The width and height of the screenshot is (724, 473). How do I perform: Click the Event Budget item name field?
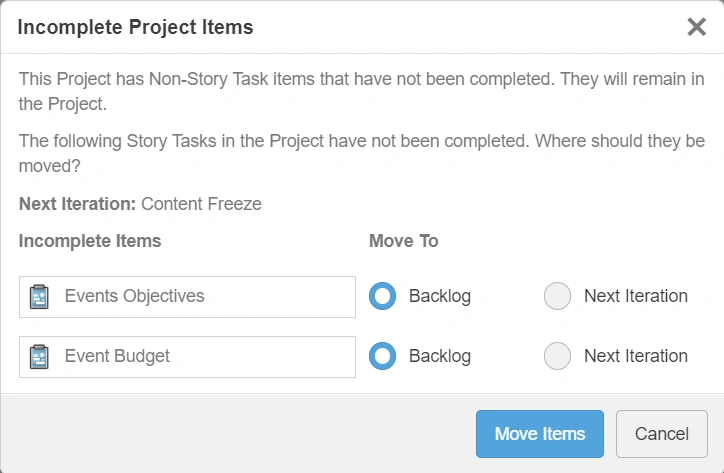pyautogui.click(x=200, y=357)
